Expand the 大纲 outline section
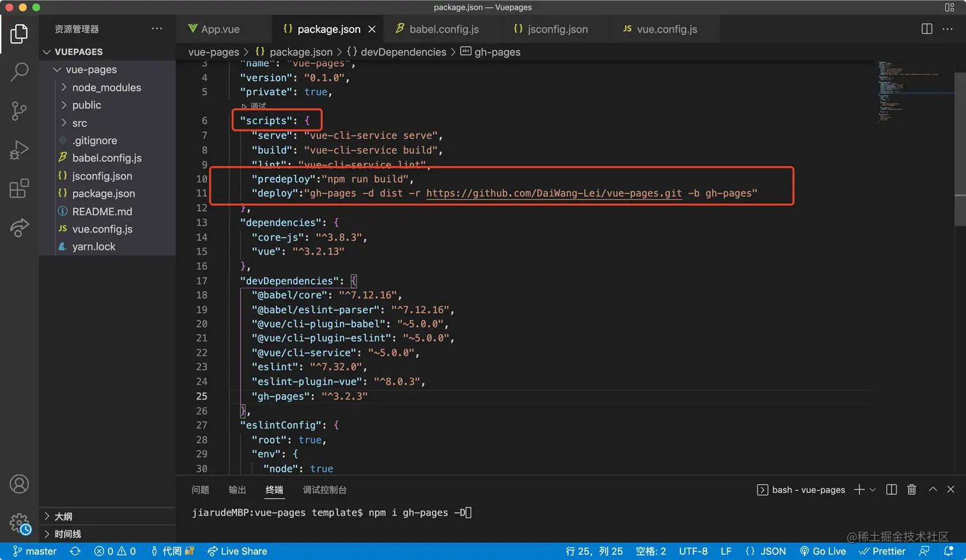 (107, 517)
